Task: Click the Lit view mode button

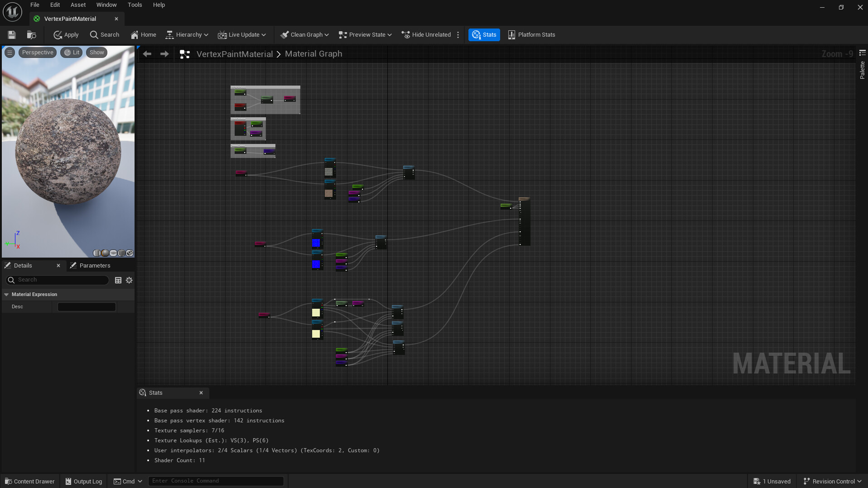Action: click(x=72, y=53)
